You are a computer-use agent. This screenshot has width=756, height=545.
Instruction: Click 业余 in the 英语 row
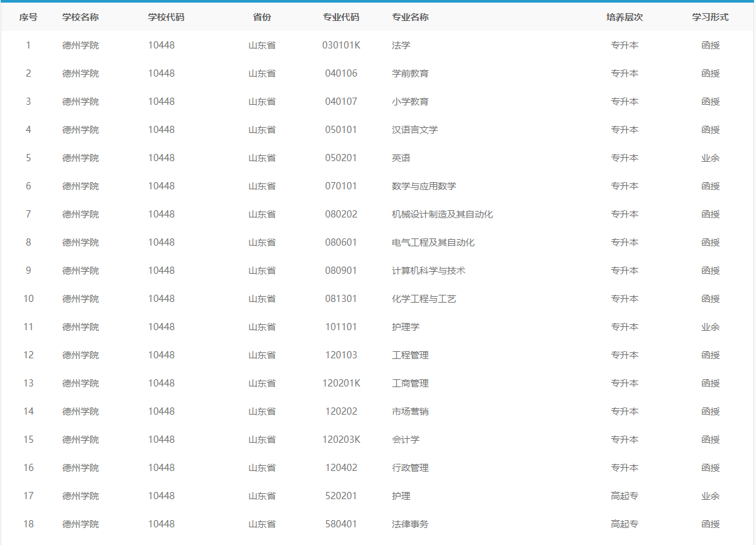[710, 159]
